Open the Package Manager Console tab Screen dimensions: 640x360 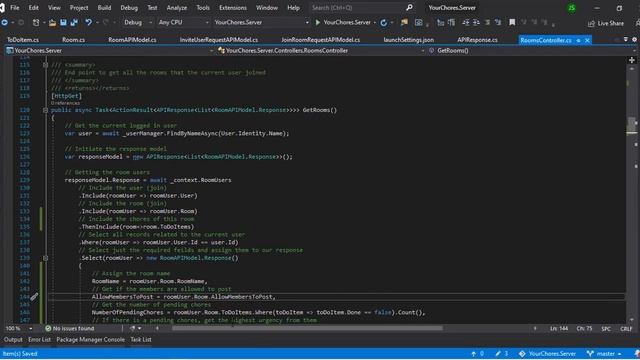tap(91, 340)
